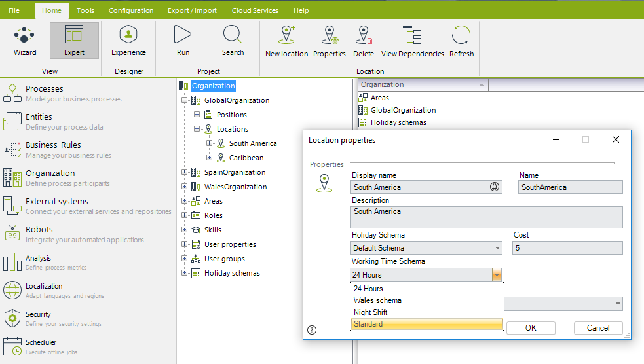Select Holiday schemas in the right list panel

398,122
